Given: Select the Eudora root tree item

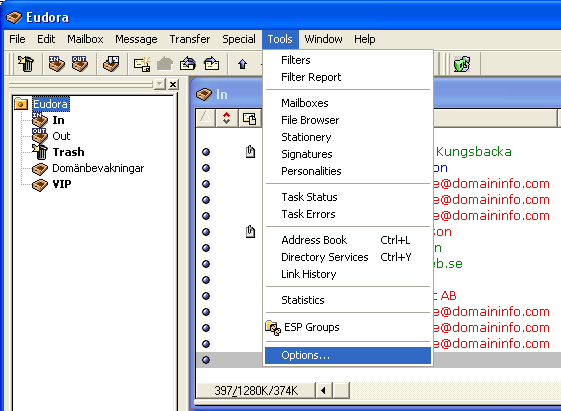Looking at the screenshot, I should [x=50, y=104].
